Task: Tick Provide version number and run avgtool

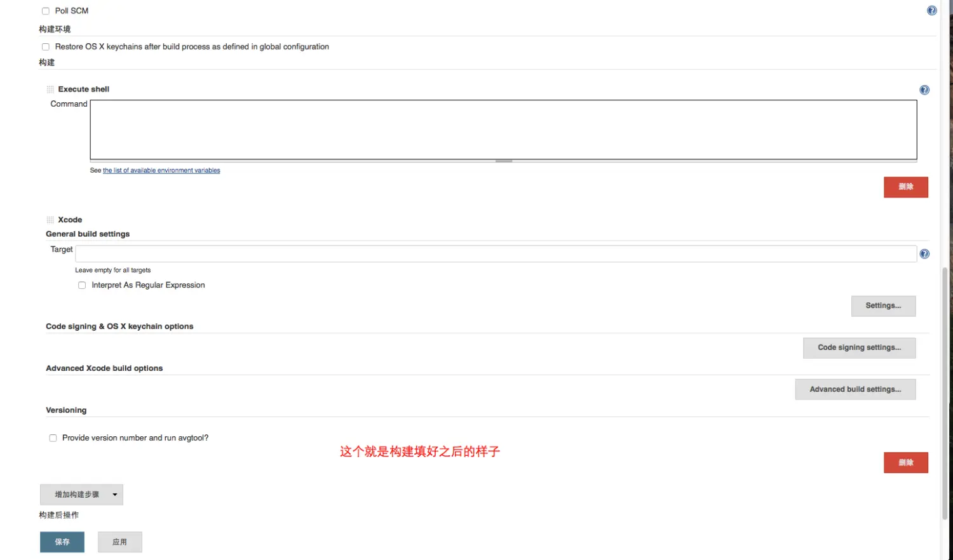Action: (x=53, y=438)
